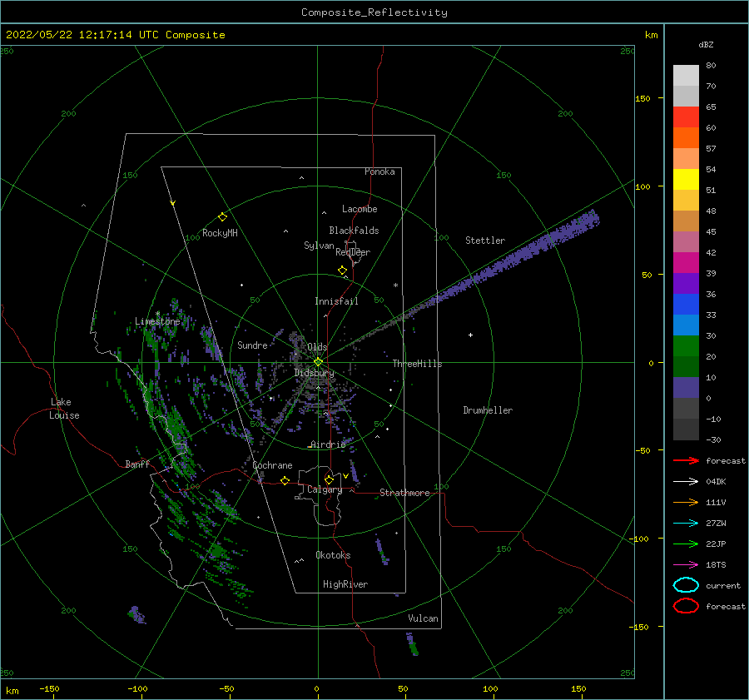Click the Airdrie label
Screen dimensions: 749x700
[x=328, y=444]
